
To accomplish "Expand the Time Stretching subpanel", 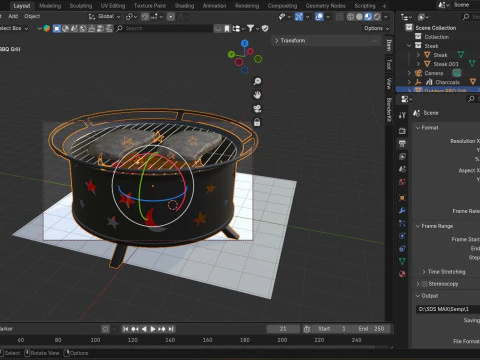I will 424,272.
